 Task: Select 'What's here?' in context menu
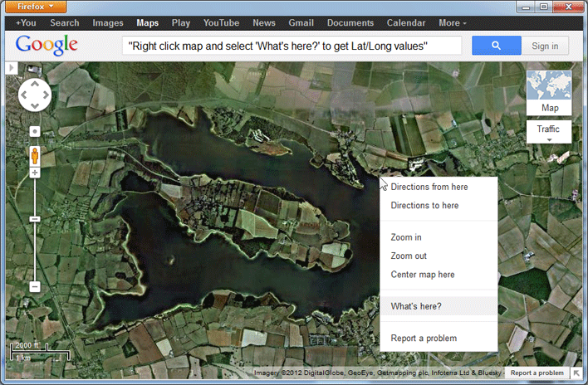439,306
